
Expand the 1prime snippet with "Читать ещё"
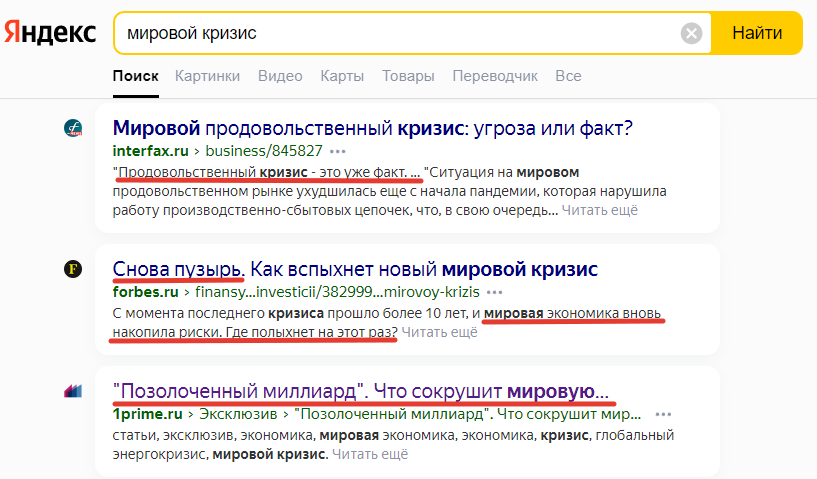coord(370,454)
